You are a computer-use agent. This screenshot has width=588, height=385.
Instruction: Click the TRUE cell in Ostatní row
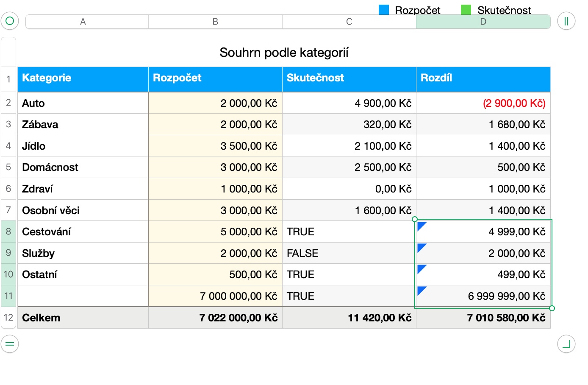(x=349, y=274)
